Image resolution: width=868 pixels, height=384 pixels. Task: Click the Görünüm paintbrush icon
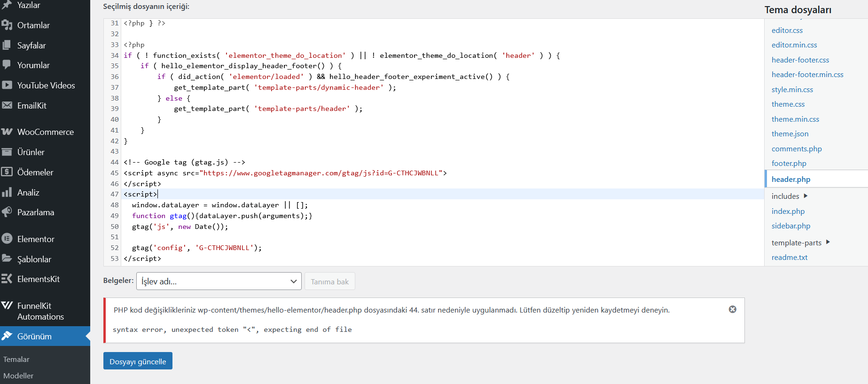click(7, 336)
